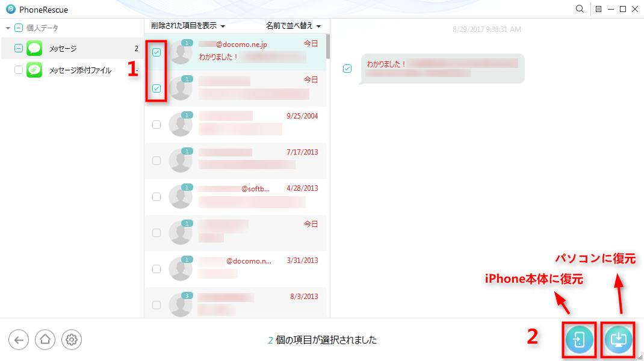This screenshot has width=644, height=361.
Task: Open the menu icon beside search
Action: coord(598,9)
